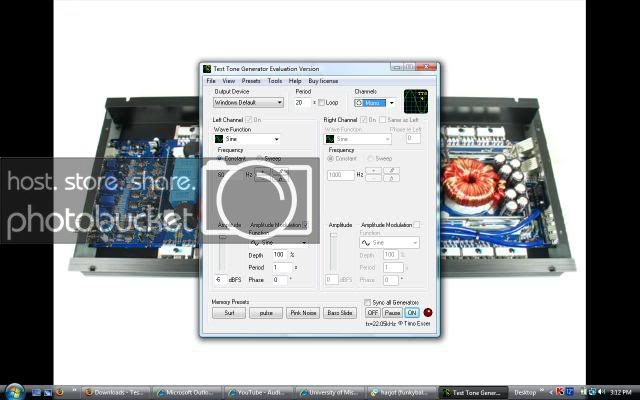The image size is (640, 400).
Task: Click the Period input field showing 20
Action: pos(302,102)
